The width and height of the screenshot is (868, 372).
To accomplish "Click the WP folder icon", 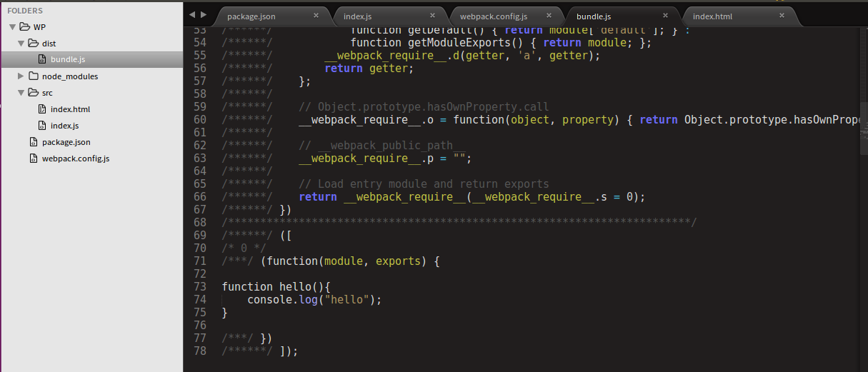I will tap(25, 27).
